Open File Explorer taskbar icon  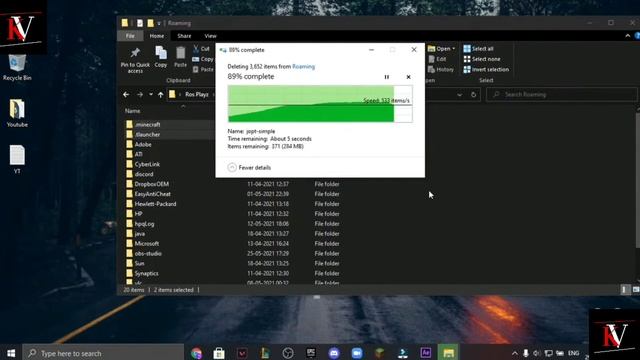click(x=449, y=353)
